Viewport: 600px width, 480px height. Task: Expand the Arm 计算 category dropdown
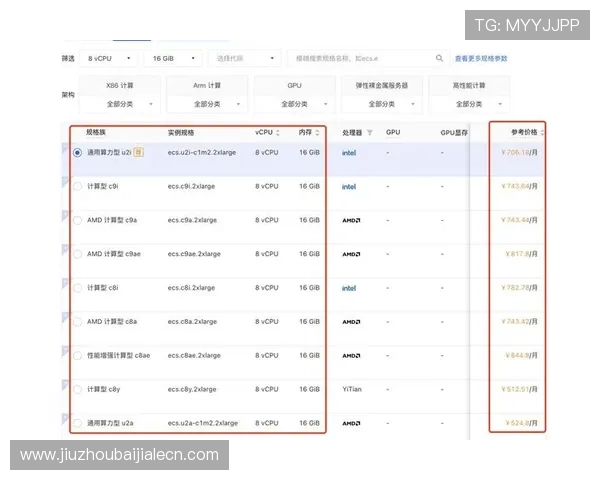207,104
